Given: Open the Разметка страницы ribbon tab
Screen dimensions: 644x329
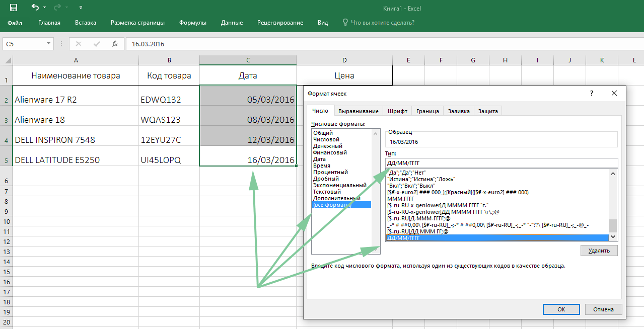Looking at the screenshot, I should [137, 23].
